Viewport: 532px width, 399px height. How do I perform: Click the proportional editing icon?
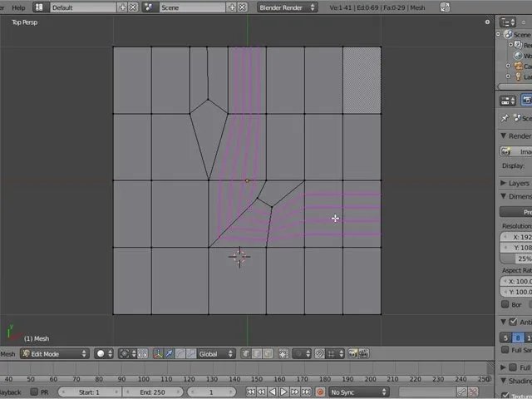tap(301, 354)
